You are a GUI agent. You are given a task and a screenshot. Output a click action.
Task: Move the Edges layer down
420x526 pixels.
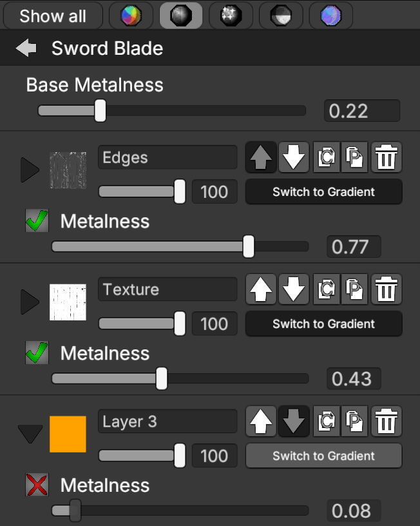[x=294, y=157]
